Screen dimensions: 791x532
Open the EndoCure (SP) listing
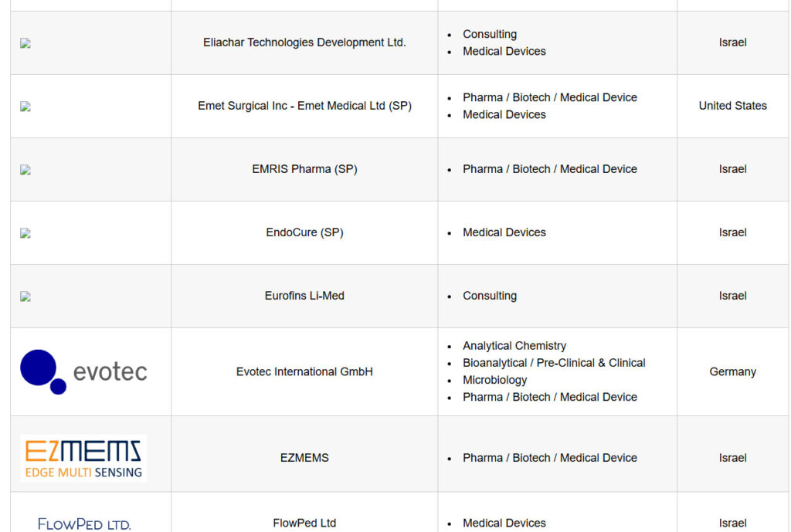pos(304,232)
